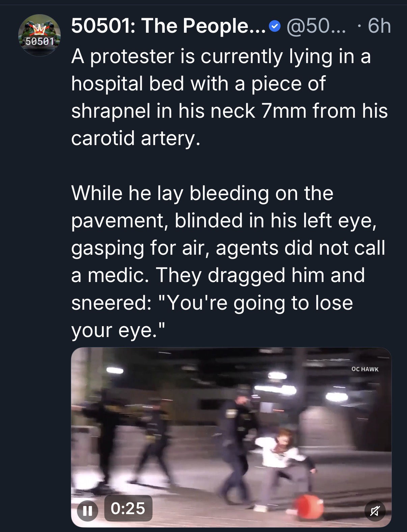Click the words "hospital bed" in the post
This screenshot has height=532, width=407.
(x=128, y=84)
